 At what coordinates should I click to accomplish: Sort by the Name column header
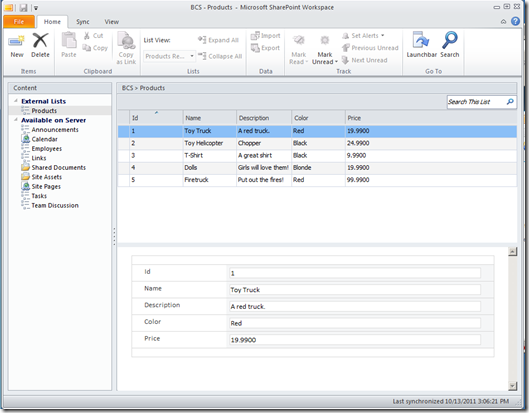210,118
